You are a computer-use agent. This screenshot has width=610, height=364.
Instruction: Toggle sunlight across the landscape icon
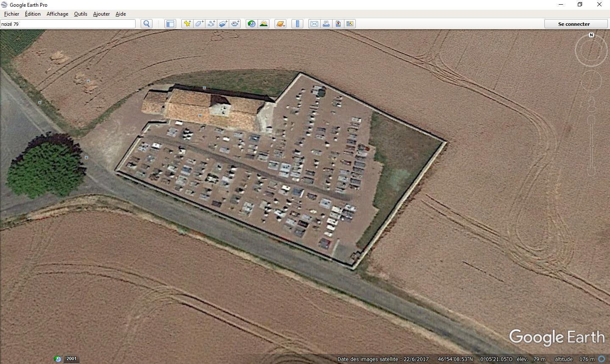(x=263, y=24)
